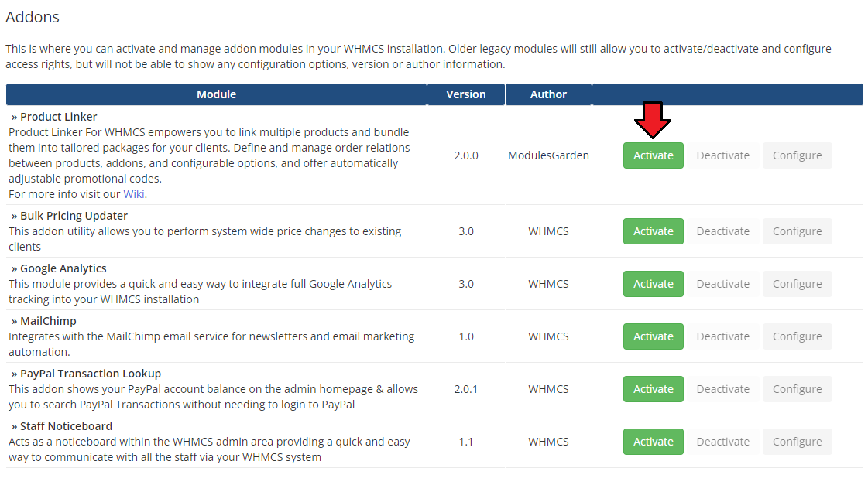Activate the MailChimp addon

654,336
